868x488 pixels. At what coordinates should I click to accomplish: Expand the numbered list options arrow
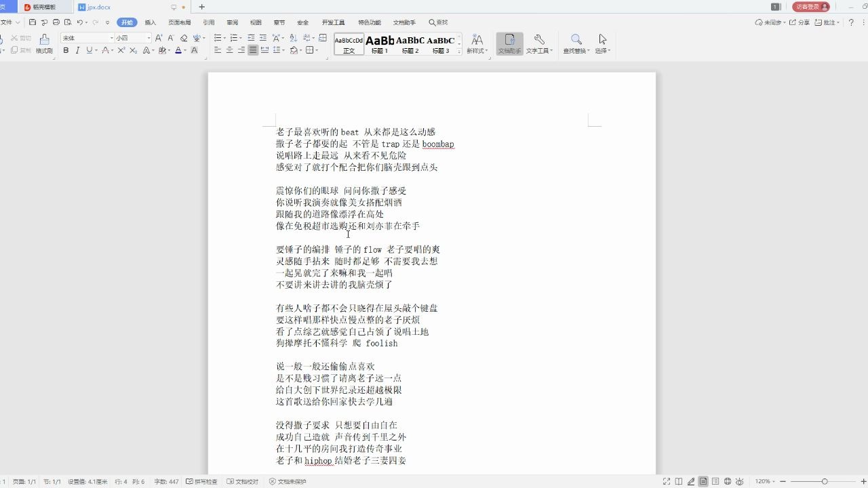click(241, 38)
